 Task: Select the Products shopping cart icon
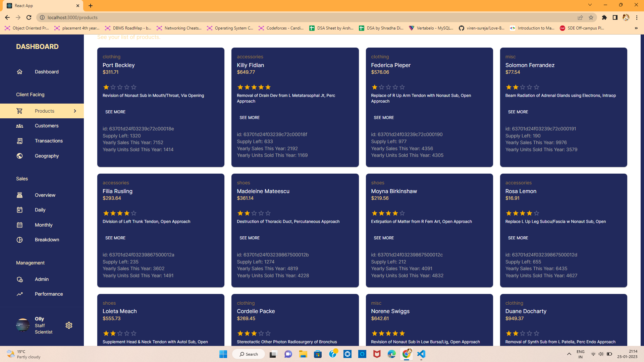pyautogui.click(x=19, y=111)
